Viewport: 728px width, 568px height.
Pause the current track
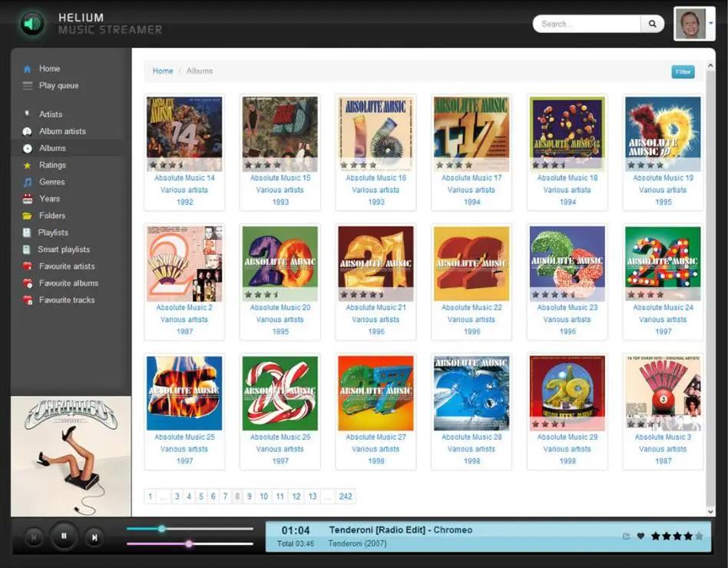tap(65, 536)
